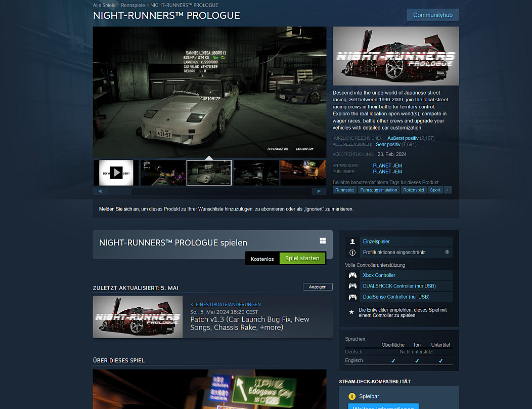Click the Night-Runners Prologue header image

(x=395, y=56)
